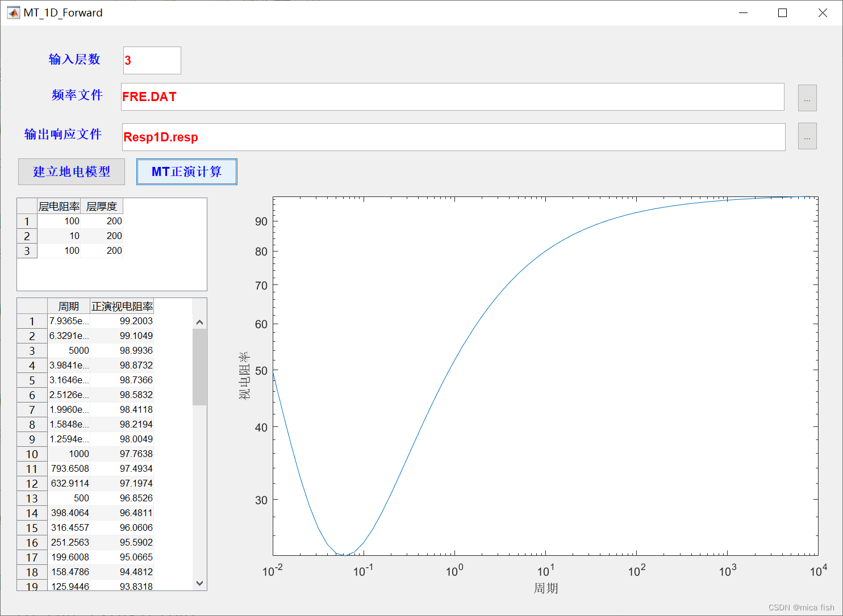
Task: Select row header 14 in results table
Action: click(32, 513)
